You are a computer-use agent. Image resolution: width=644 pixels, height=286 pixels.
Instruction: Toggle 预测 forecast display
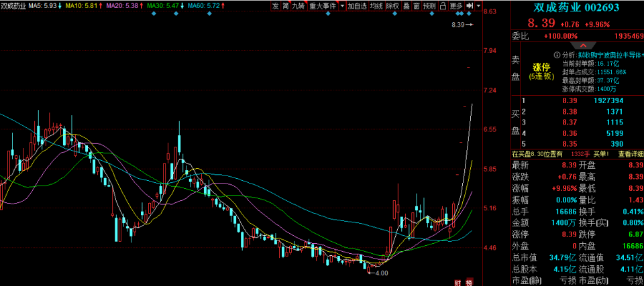[429, 5]
